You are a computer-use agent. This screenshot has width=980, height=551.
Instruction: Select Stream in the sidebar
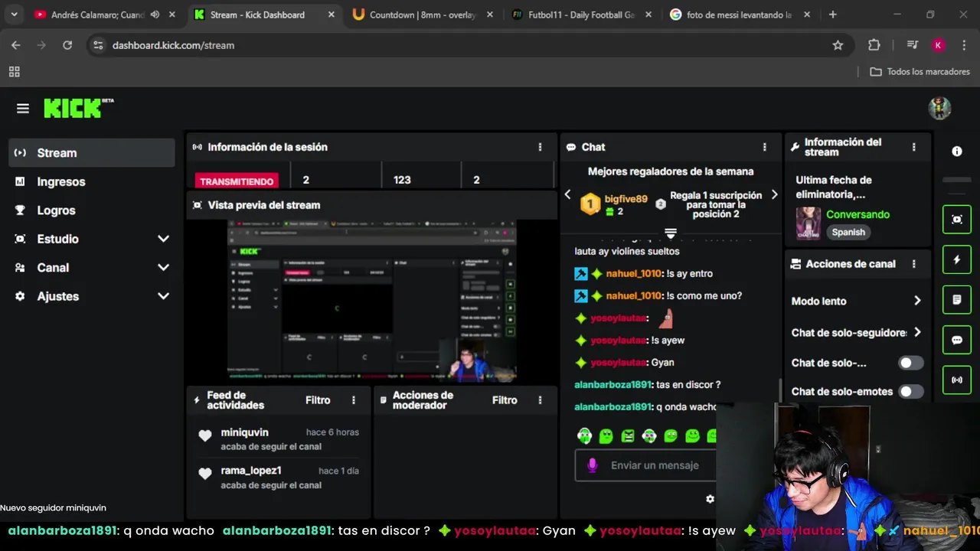92,153
